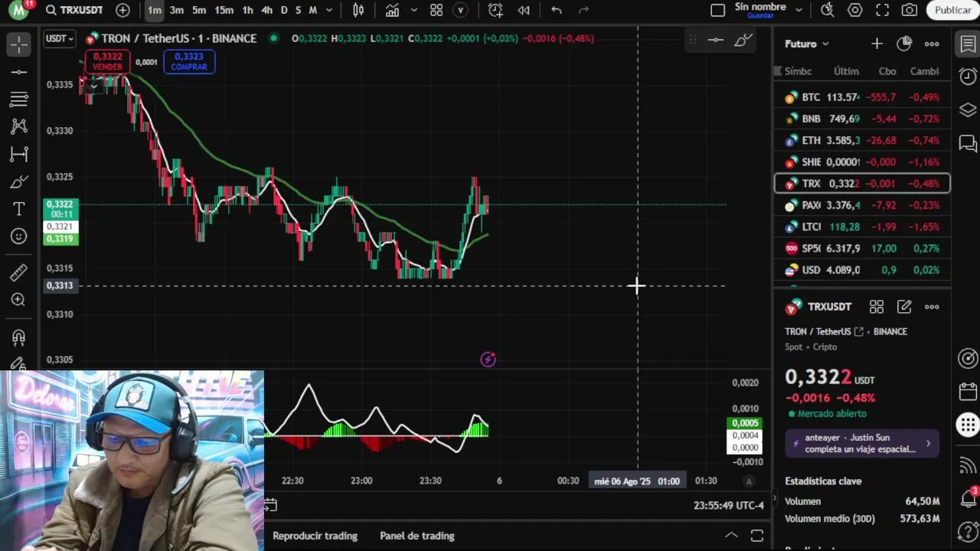
Task: Select the ruler measure tool
Action: [19, 272]
